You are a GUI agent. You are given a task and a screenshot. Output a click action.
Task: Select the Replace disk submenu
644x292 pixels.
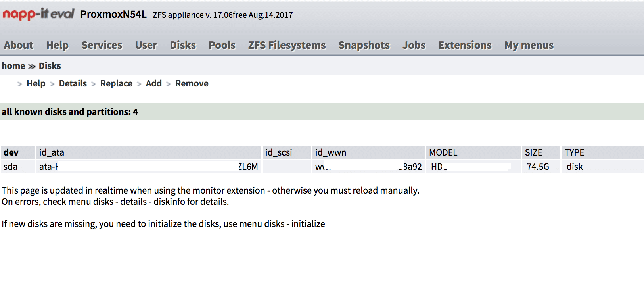116,83
